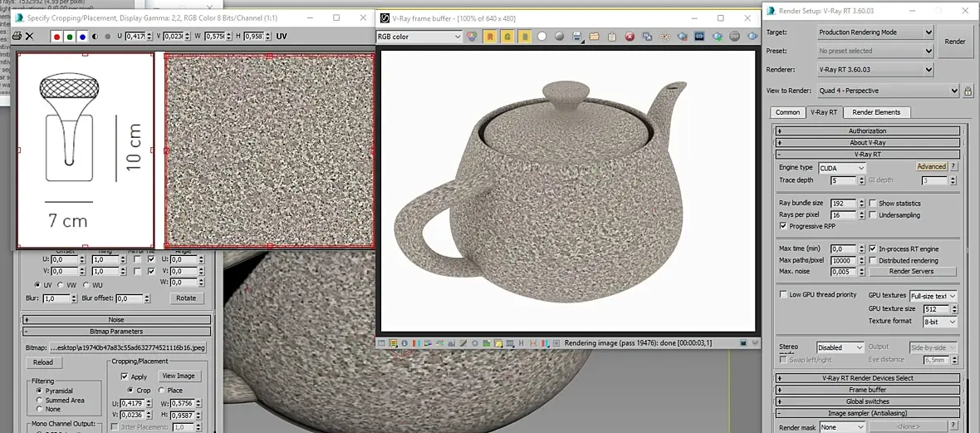The width and height of the screenshot is (980, 433).
Task: Toggle the blue channel button in the cropping window
Action: (82, 37)
